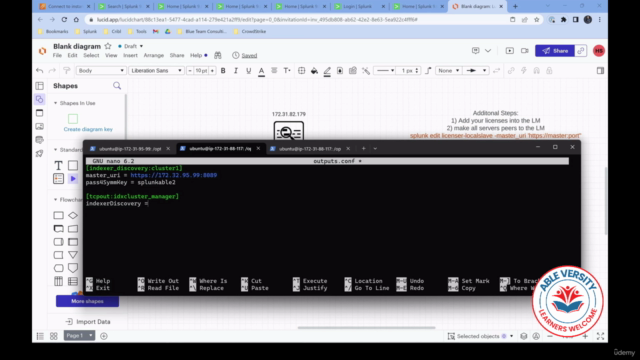Open the line color pencil
This screenshot has height=360, width=640.
click(x=327, y=71)
